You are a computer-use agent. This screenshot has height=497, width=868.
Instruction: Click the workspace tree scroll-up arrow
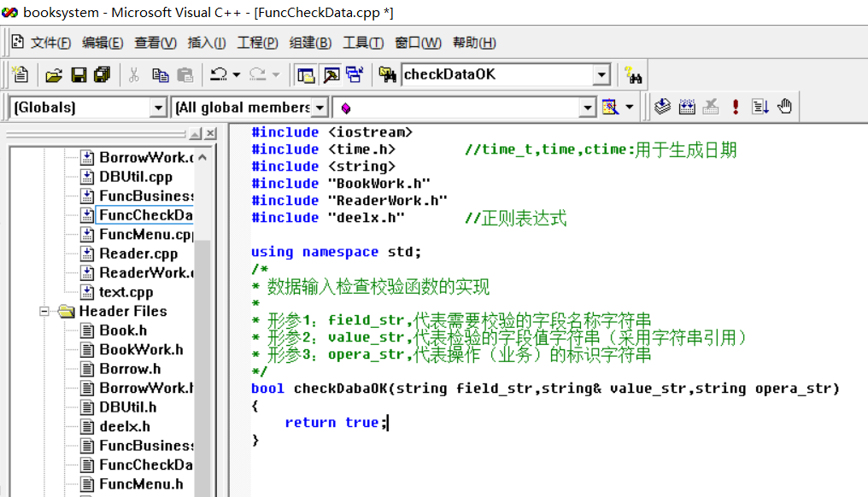tap(202, 158)
